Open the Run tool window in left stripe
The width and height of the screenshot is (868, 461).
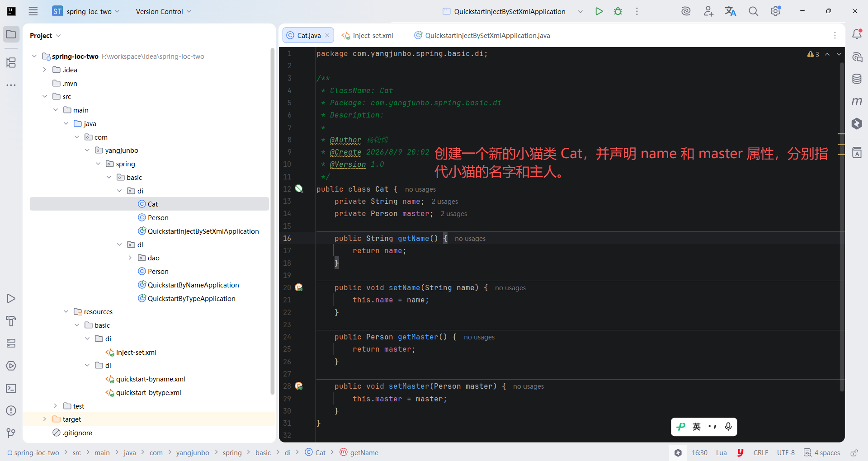tap(11, 298)
